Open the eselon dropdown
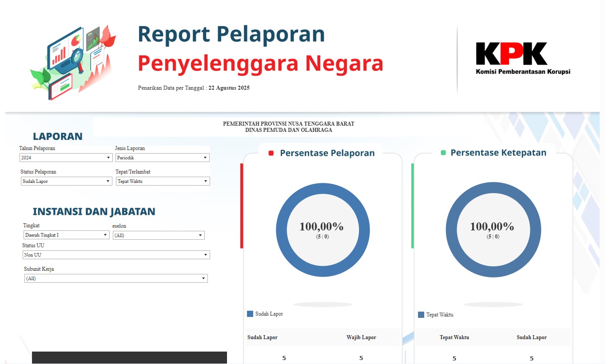The height and width of the screenshot is (364, 605). pos(159,235)
